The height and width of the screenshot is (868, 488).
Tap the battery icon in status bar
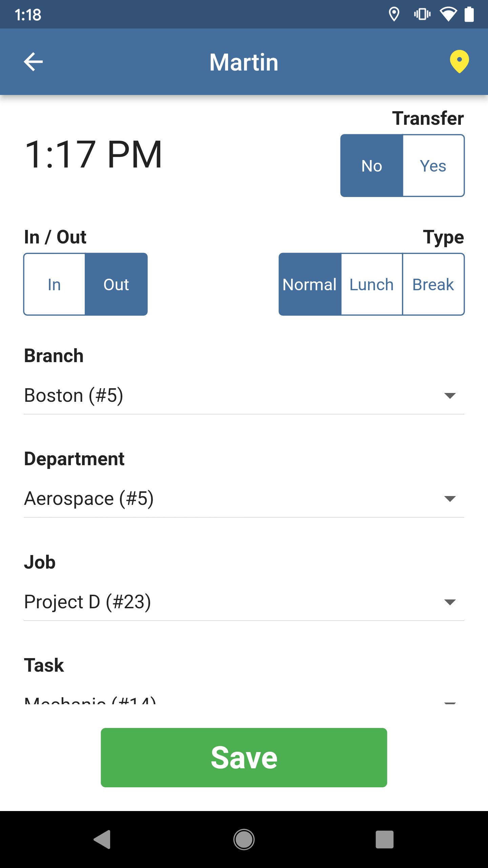coord(469,15)
